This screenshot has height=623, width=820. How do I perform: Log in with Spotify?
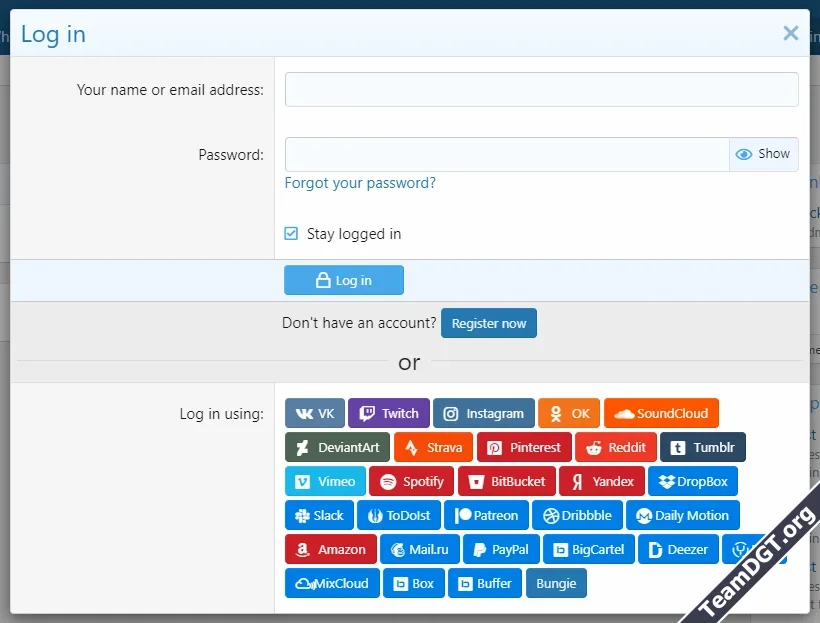(411, 481)
